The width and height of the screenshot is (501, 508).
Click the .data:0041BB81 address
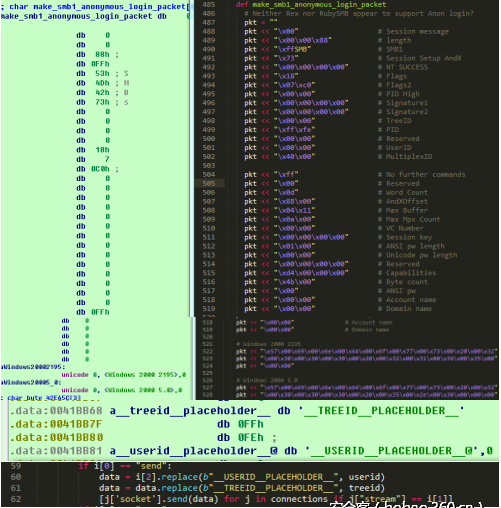click(x=56, y=451)
